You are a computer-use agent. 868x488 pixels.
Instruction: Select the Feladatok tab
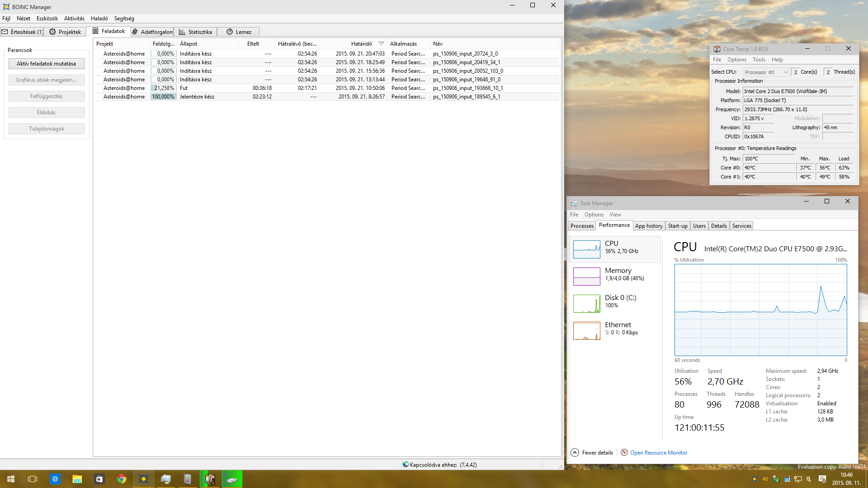pyautogui.click(x=108, y=31)
